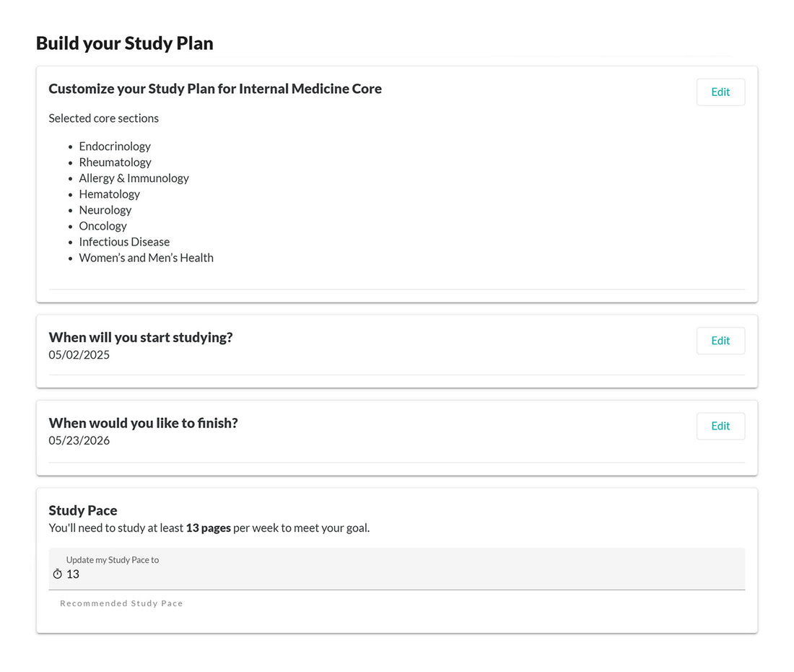794x672 pixels.
Task: Select the Infectious Disease section
Action: click(124, 241)
